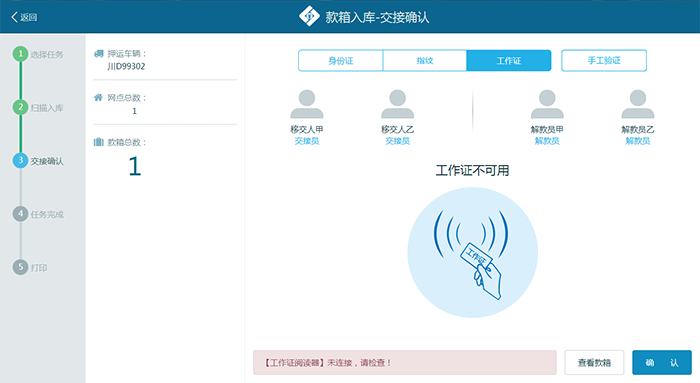Click the 任务完成 step label
The height and width of the screenshot is (383, 700).
47,214
